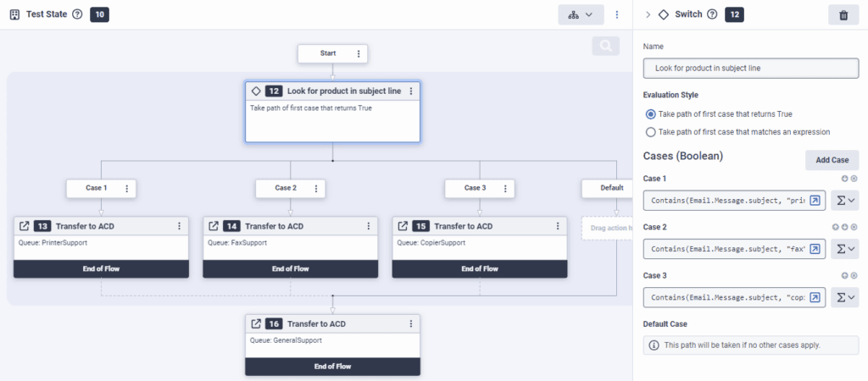
Task: Open the flow layout view dropdown
Action: (x=581, y=14)
